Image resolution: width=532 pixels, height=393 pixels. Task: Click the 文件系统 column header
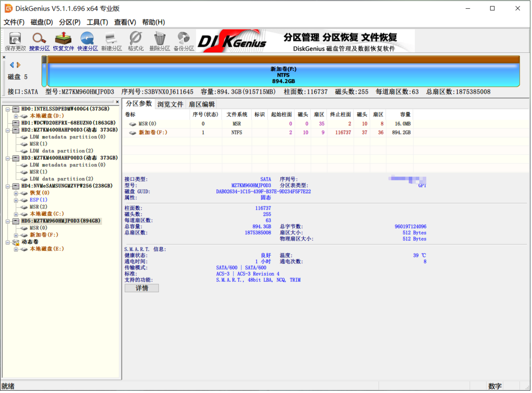click(237, 115)
